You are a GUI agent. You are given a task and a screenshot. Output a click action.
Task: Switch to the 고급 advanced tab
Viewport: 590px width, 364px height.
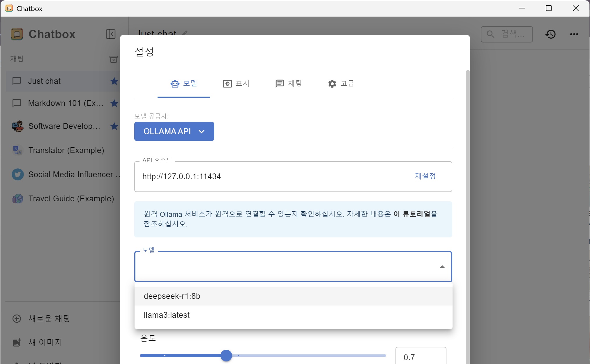click(x=341, y=84)
